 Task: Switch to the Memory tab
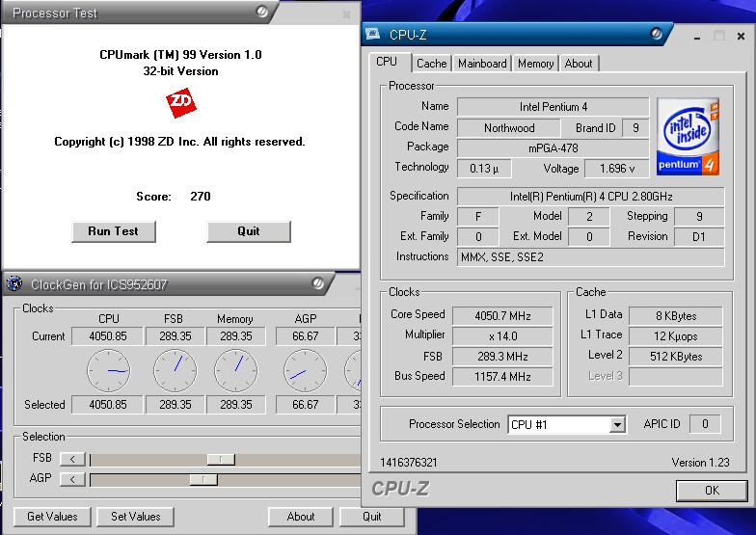pos(536,64)
